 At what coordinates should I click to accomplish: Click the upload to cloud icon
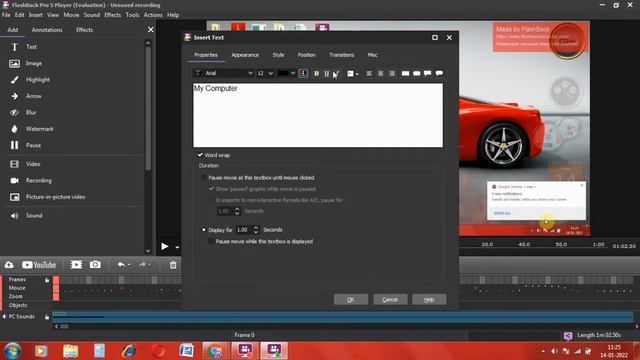coord(9,265)
